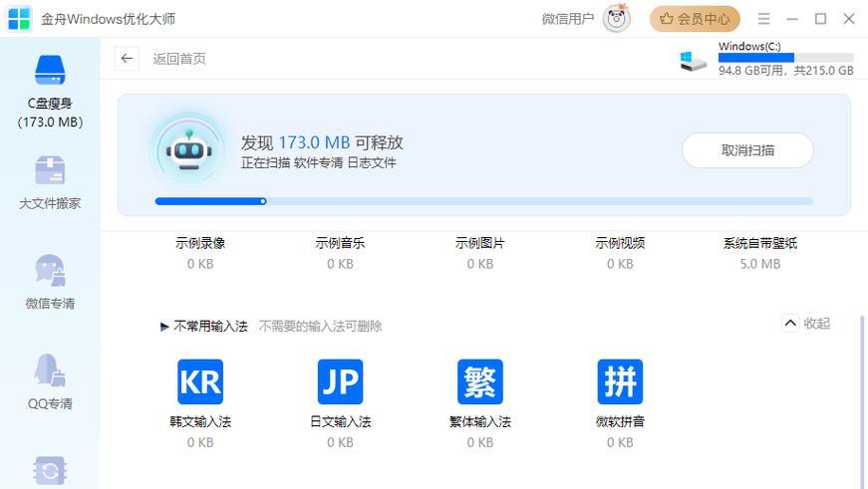The height and width of the screenshot is (489, 868).
Task: Click the 取消扫描 button
Action: coord(747,150)
